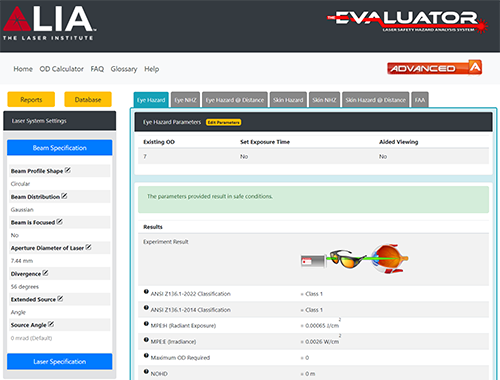Expand the Laser Specification section
The width and height of the screenshot is (500, 380).
(x=60, y=361)
